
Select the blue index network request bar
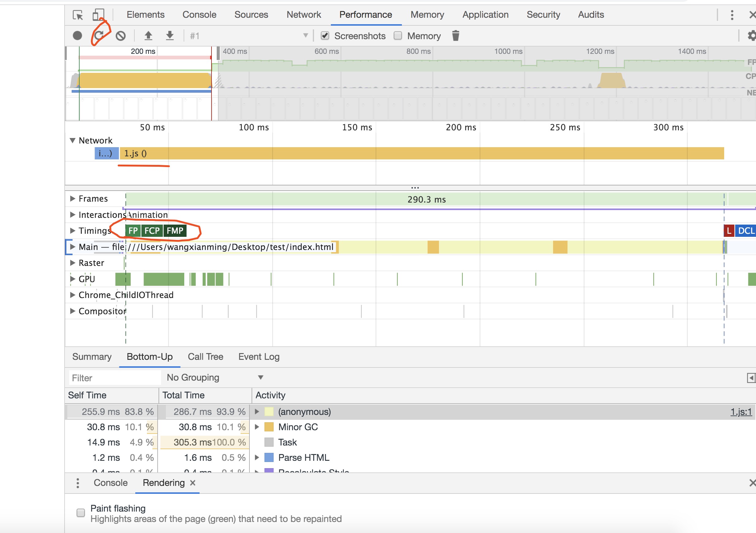[x=107, y=153]
